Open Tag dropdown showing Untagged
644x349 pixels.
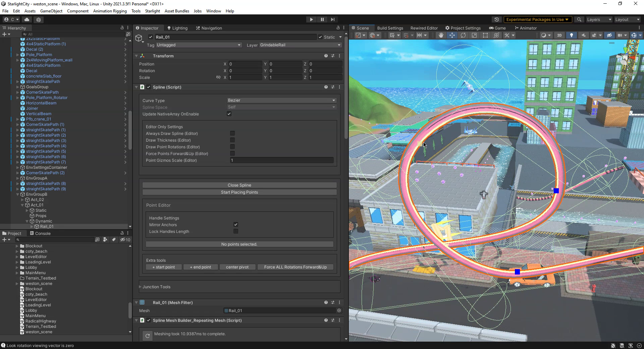[199, 45]
